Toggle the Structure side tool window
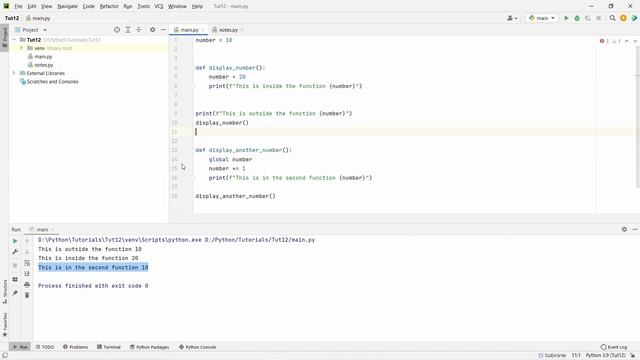 [x=4, y=291]
